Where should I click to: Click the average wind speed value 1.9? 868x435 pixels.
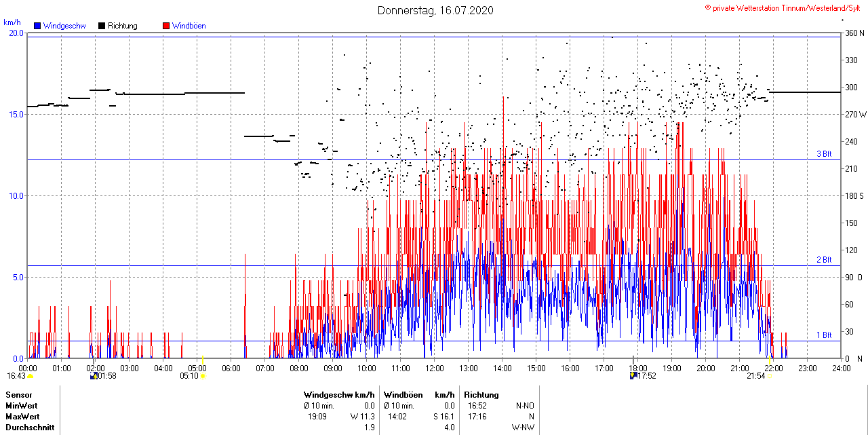click(x=370, y=428)
